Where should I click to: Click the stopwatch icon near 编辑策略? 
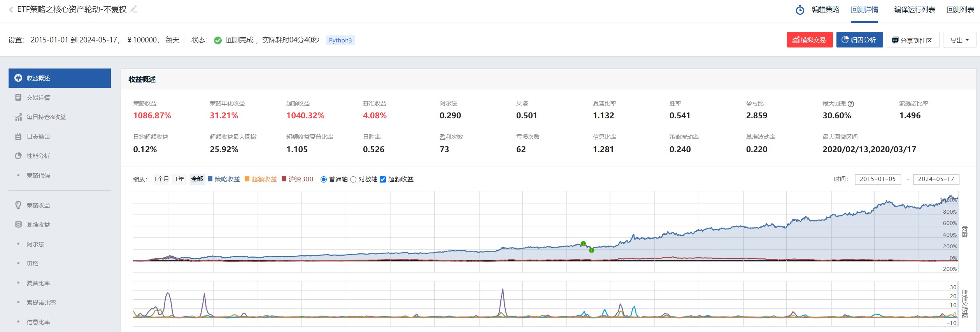[x=800, y=10]
